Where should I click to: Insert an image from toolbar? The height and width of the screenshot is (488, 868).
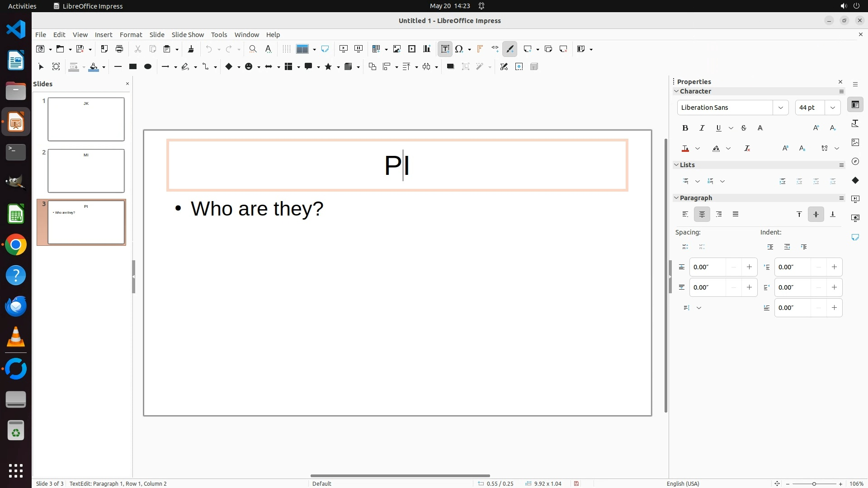[x=396, y=49]
